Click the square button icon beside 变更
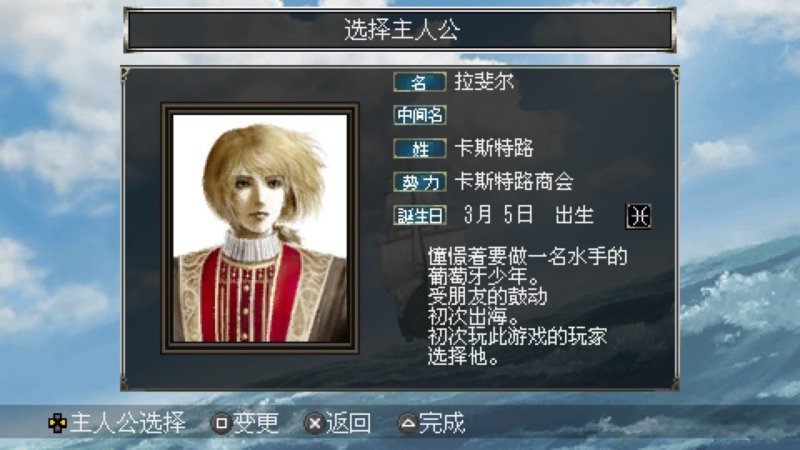800x450 pixels. [221, 423]
